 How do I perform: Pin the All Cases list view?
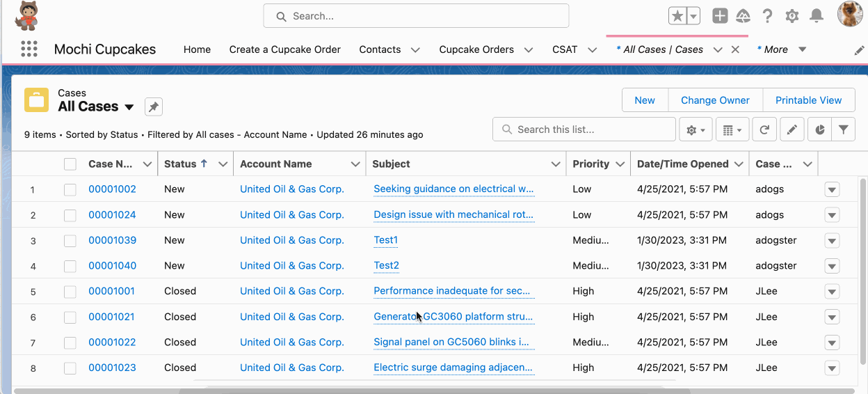[x=154, y=107]
